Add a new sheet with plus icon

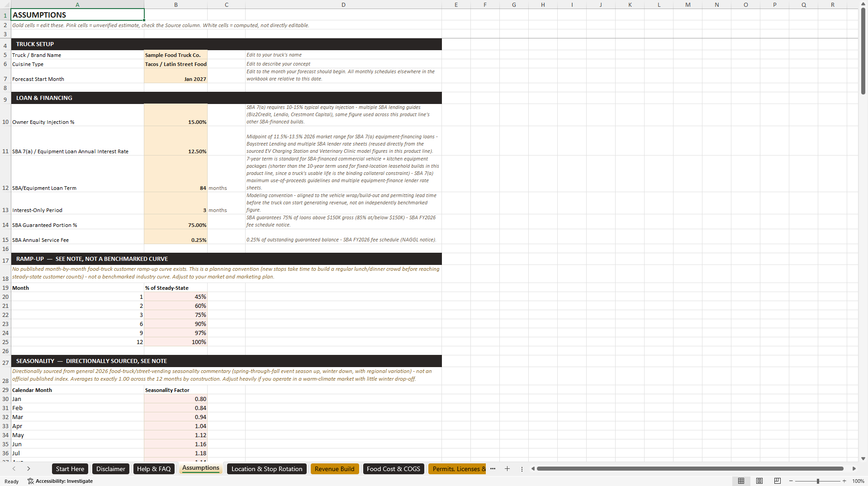pos(507,469)
